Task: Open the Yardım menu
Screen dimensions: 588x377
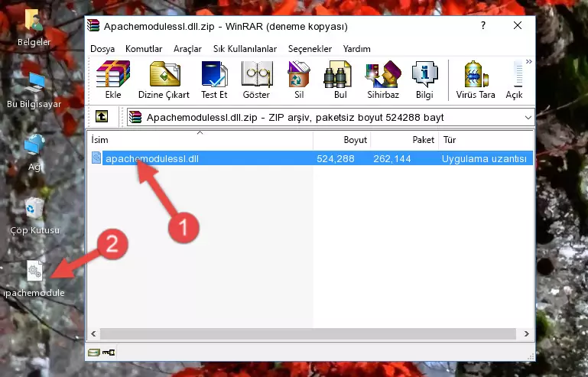Action: pos(356,49)
